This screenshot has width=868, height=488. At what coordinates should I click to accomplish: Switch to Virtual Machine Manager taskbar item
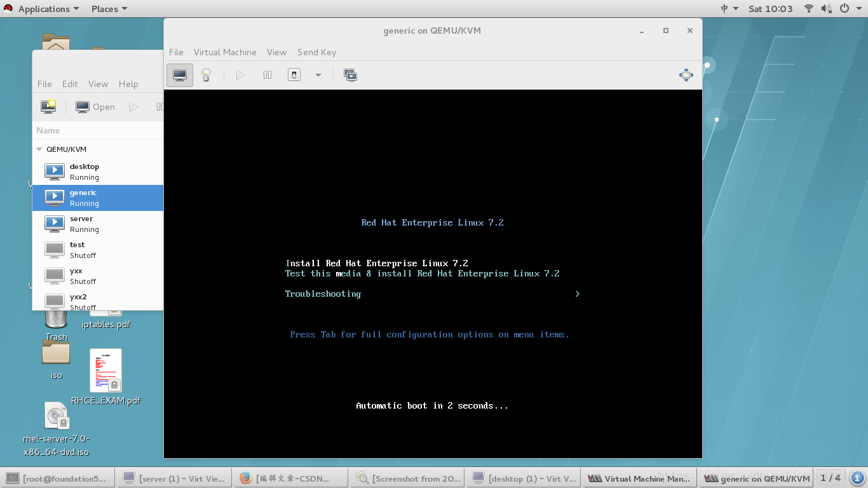[641, 478]
